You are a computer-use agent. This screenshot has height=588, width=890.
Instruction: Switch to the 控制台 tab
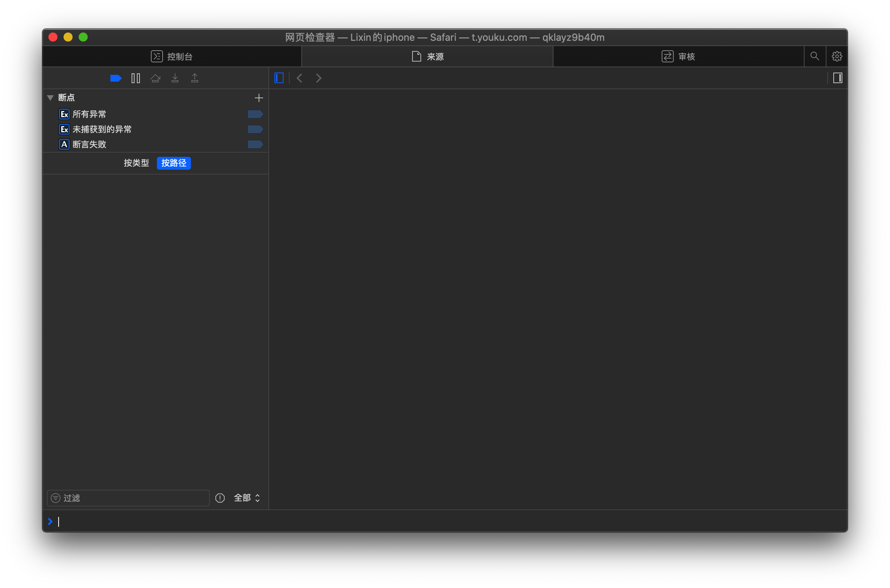pyautogui.click(x=172, y=57)
